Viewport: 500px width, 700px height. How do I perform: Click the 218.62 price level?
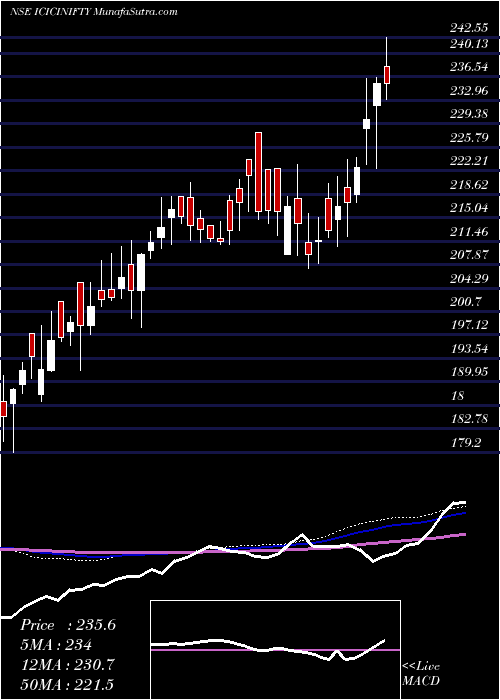click(x=469, y=184)
